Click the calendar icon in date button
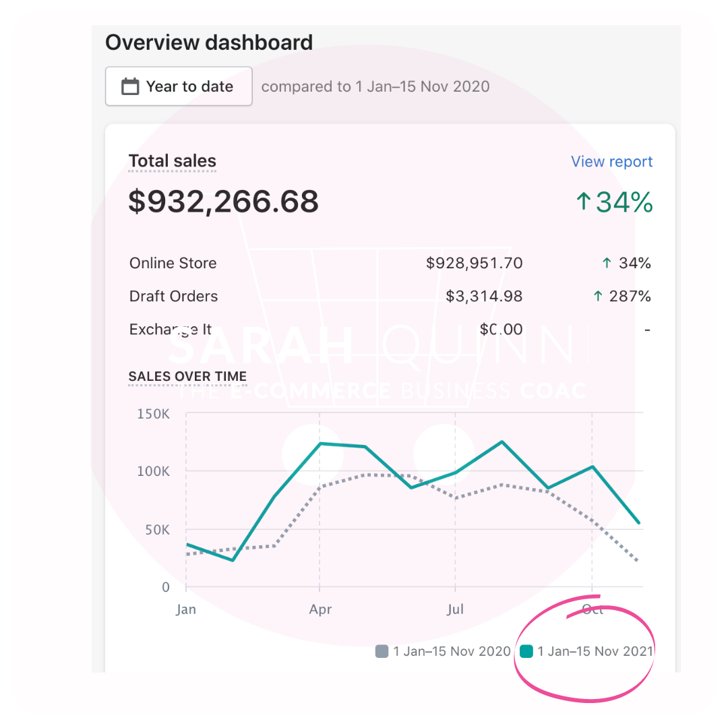This screenshot has height=728, width=728. coord(130,86)
